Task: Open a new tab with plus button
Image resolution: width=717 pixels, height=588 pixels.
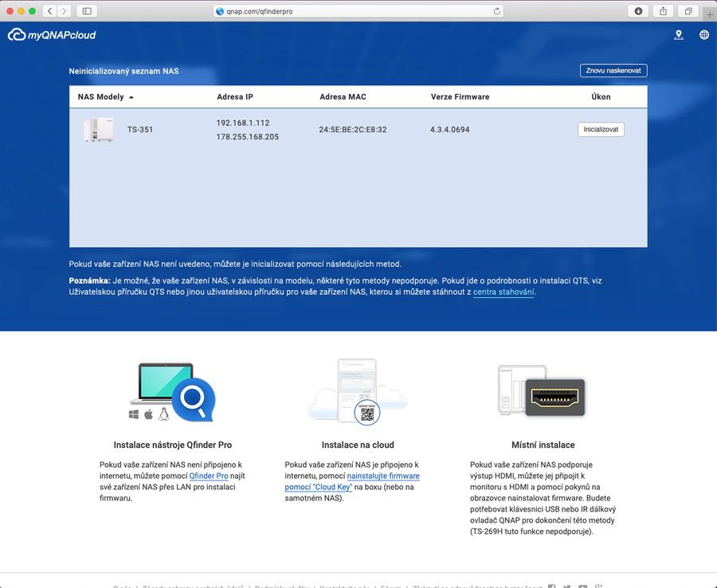Action: pos(709,14)
